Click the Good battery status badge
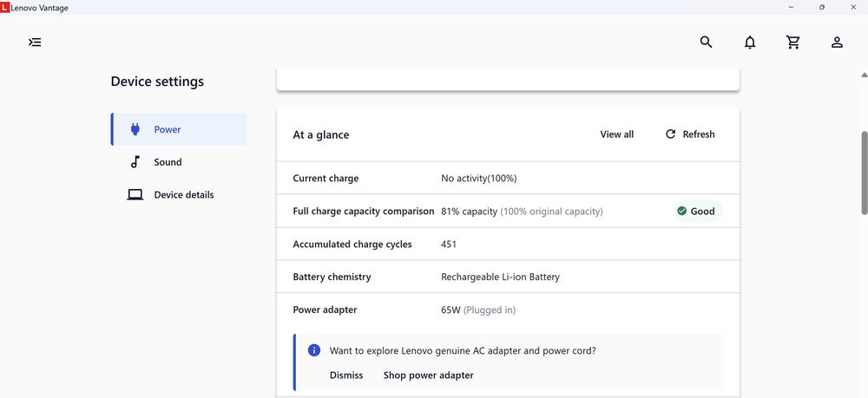The image size is (868, 398). point(696,211)
